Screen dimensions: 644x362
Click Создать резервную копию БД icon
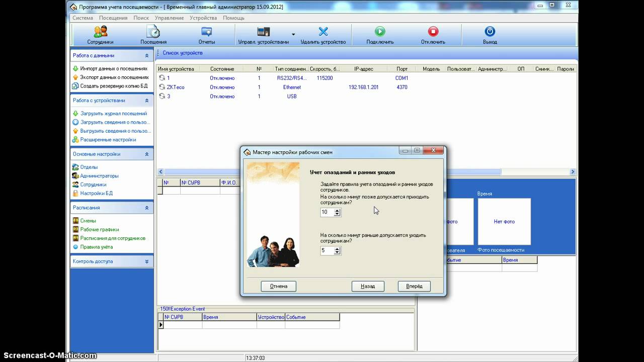point(75,86)
